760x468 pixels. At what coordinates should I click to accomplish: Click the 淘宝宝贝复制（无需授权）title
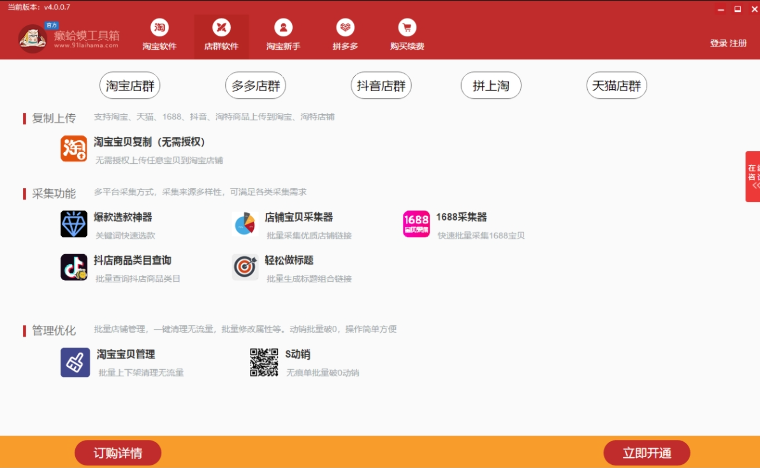pos(149,142)
